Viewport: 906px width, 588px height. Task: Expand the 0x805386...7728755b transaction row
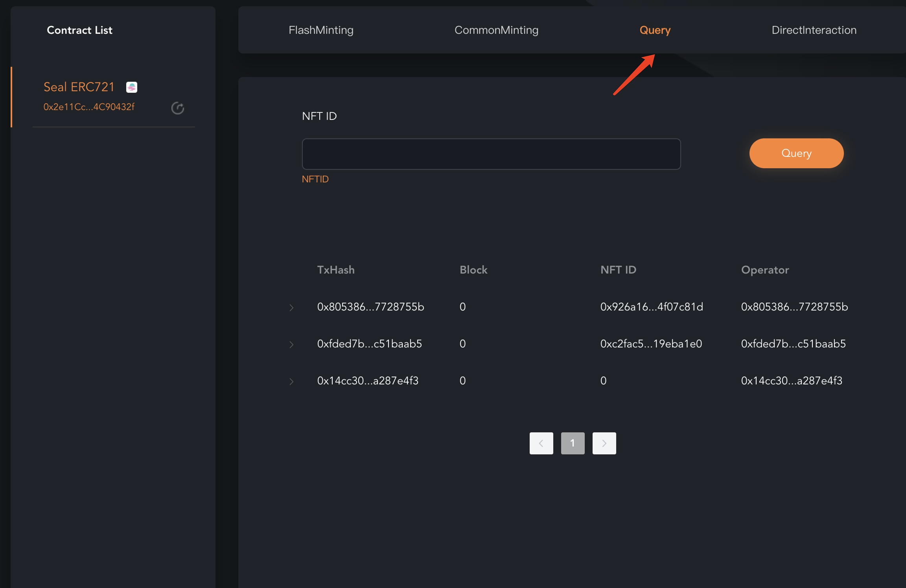(291, 307)
